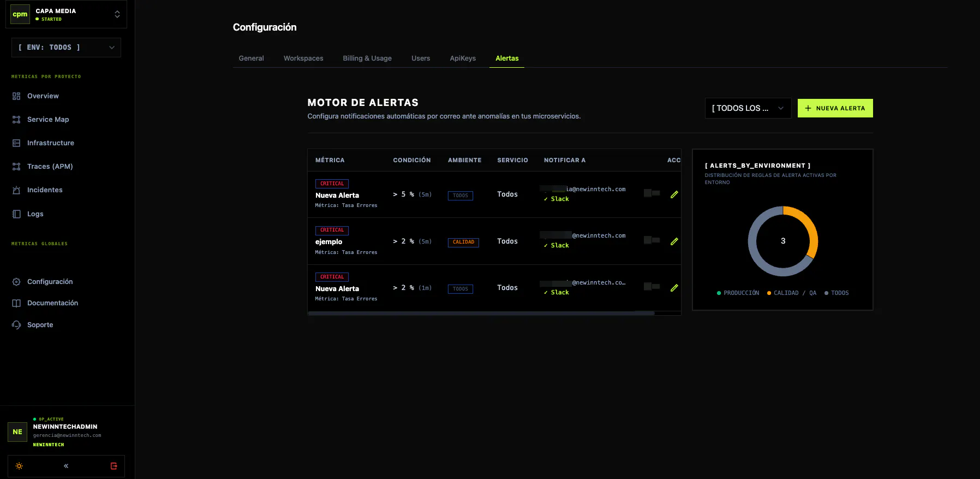The width and height of the screenshot is (980, 479).
Task: Open Overview dashboard icon in sidebar
Action: [16, 96]
